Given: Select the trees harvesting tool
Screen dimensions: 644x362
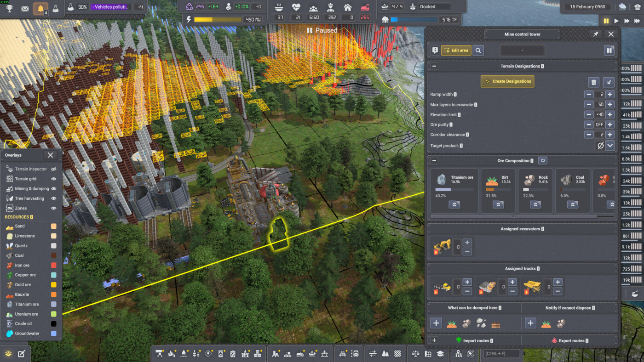Looking at the screenshot, I should tap(385, 354).
